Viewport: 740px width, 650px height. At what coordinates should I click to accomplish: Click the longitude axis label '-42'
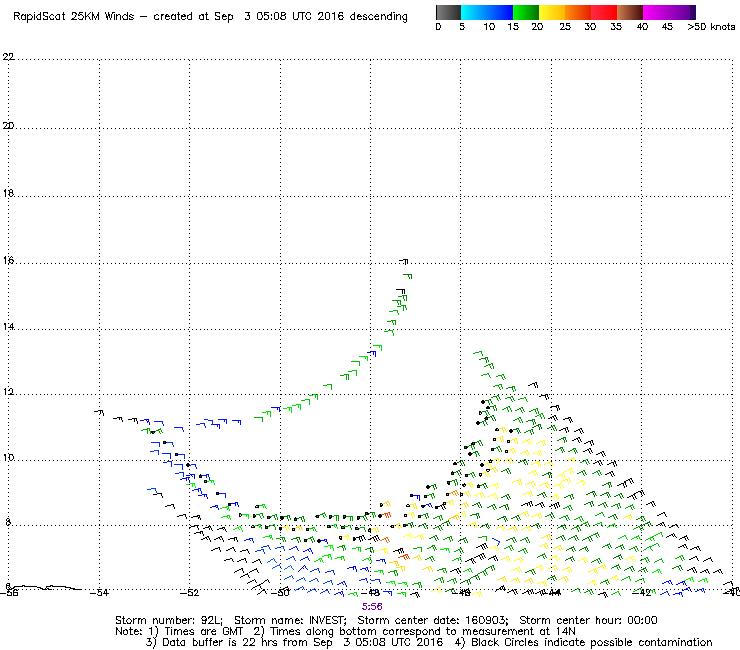click(x=642, y=592)
